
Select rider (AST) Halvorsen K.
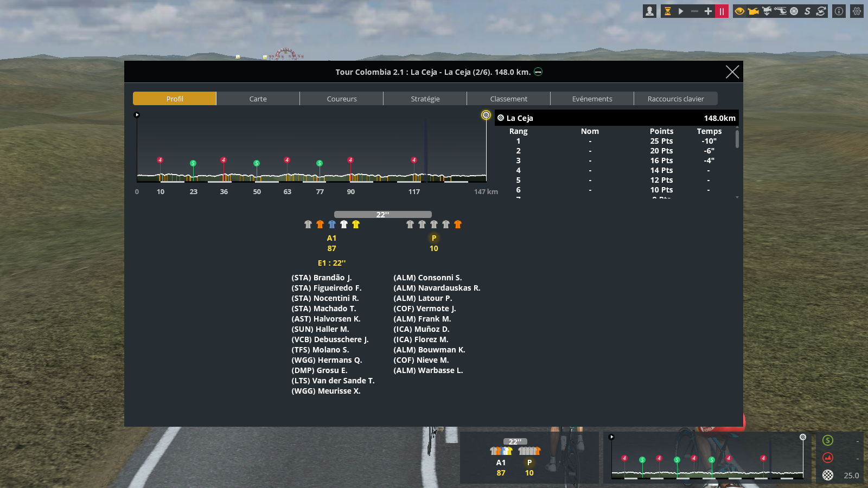pyautogui.click(x=326, y=319)
